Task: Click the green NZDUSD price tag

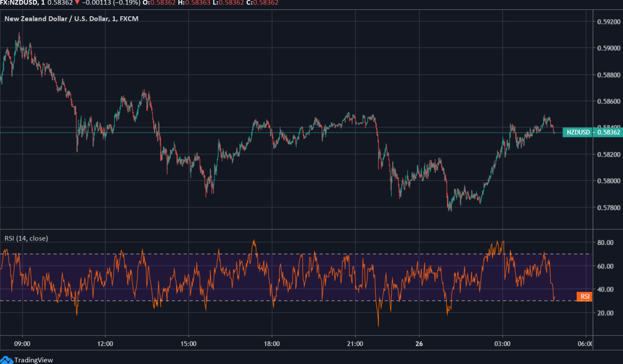Action: tap(592, 132)
